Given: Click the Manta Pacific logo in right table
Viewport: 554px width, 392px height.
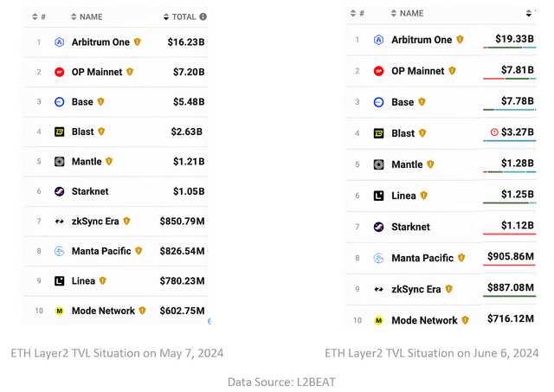Looking at the screenshot, I should [379, 258].
